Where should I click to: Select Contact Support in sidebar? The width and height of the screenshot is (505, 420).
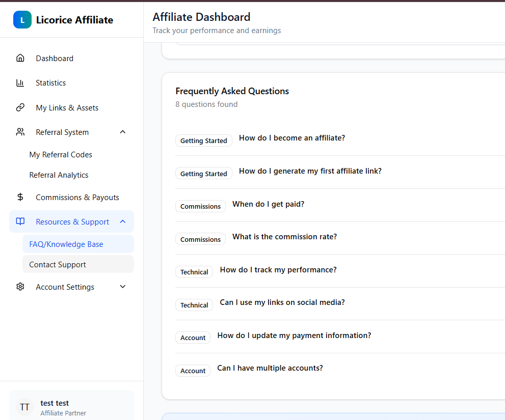pyautogui.click(x=58, y=265)
